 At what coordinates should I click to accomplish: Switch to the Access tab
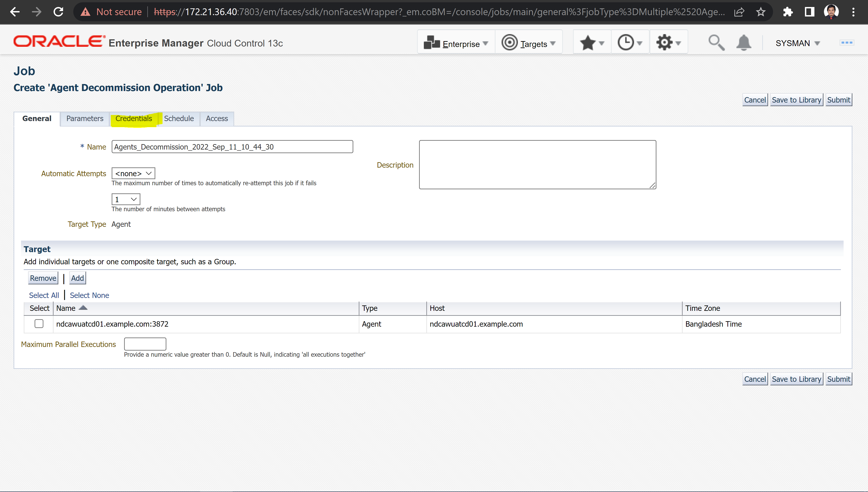coord(217,119)
